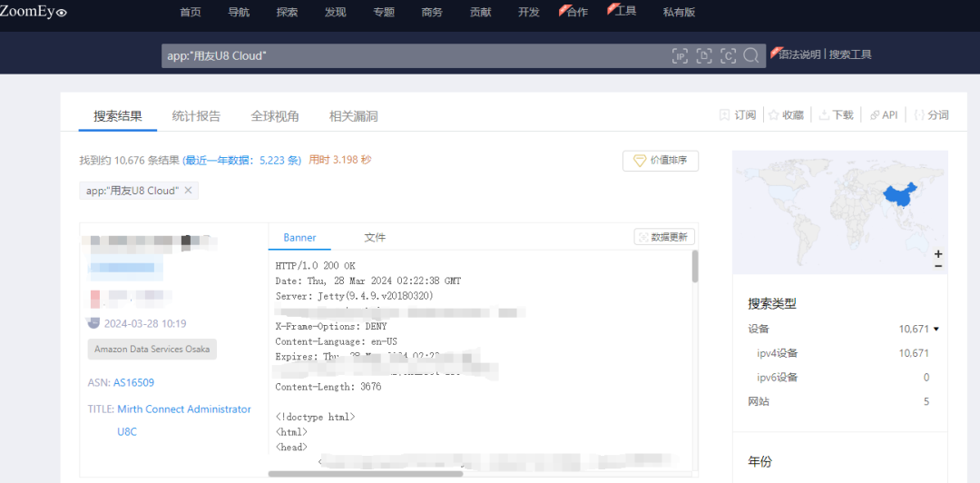Zoom in on the map with plus
980x483 pixels.
[938, 254]
